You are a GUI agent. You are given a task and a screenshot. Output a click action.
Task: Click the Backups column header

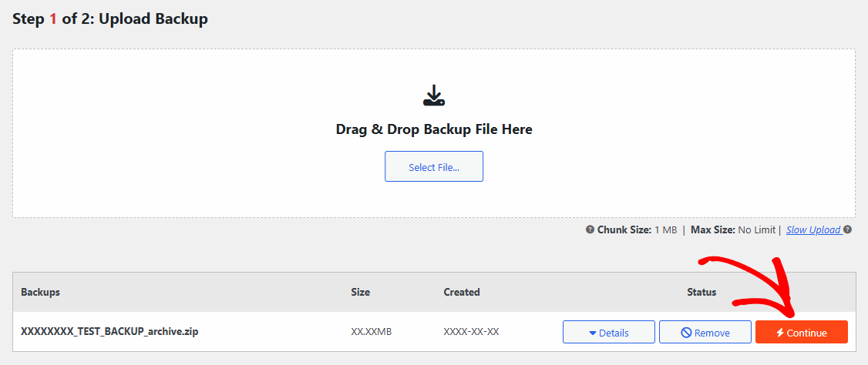click(40, 292)
